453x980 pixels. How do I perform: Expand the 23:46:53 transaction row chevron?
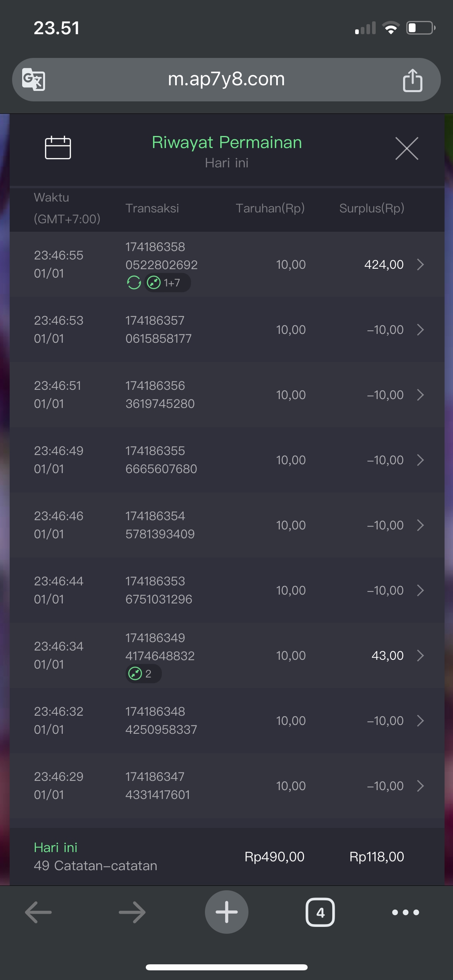pos(420,329)
